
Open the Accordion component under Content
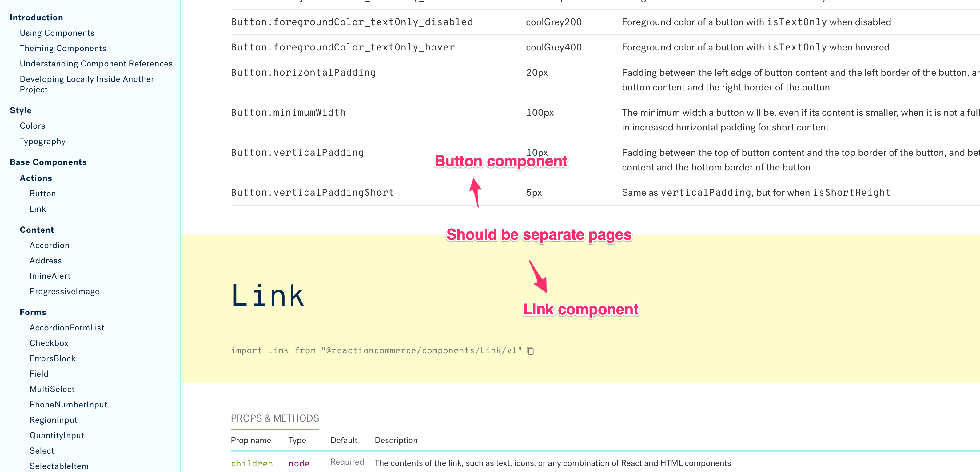click(50, 245)
